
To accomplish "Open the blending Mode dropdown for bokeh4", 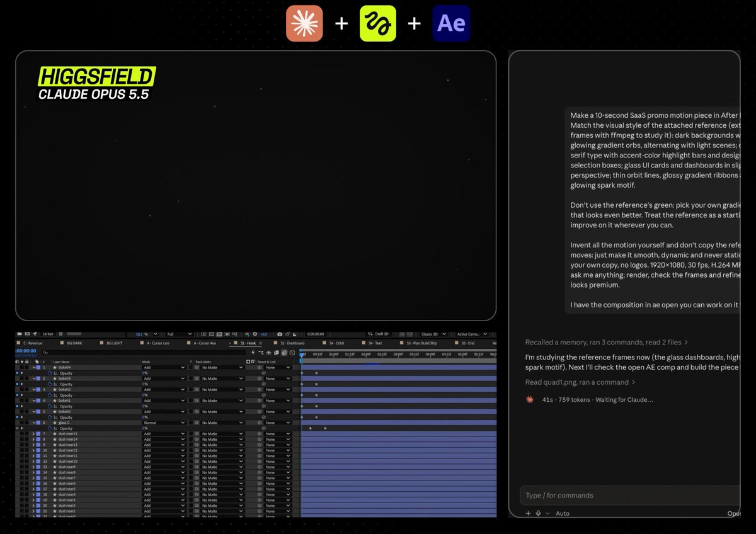I will tap(164, 367).
